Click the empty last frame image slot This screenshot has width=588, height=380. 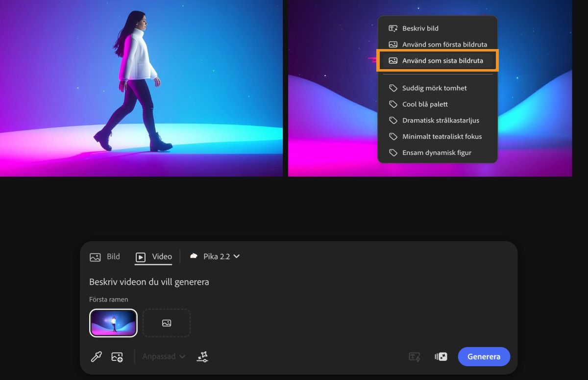(x=167, y=323)
